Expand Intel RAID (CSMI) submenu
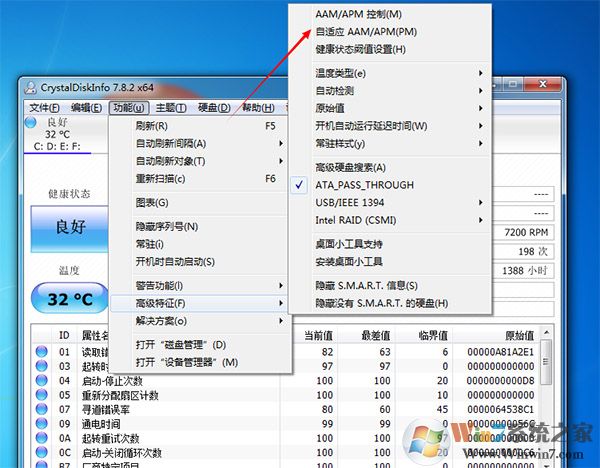Image resolution: width=600 pixels, height=468 pixels. (390, 220)
